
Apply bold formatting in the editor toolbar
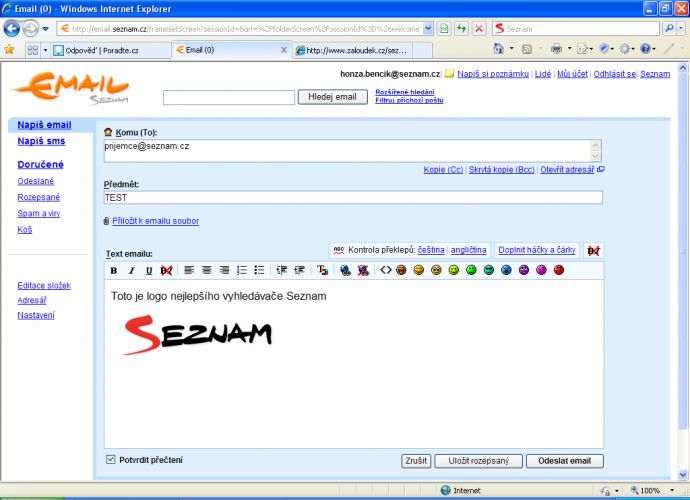click(114, 270)
